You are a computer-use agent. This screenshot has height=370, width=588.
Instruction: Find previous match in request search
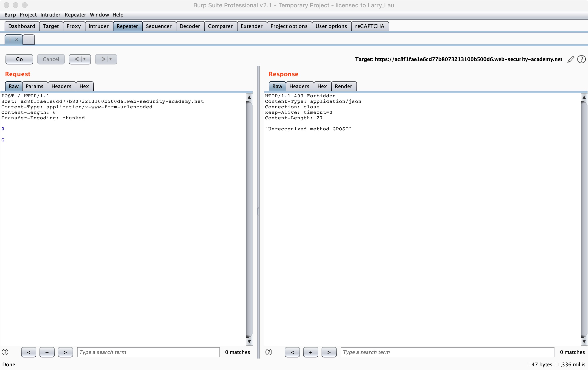28,352
